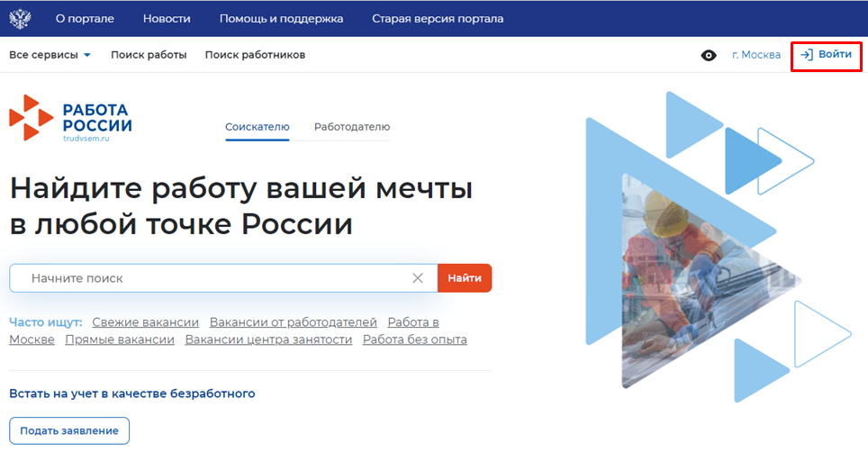
Task: Click the Войти login button
Action: pyautogui.click(x=826, y=55)
